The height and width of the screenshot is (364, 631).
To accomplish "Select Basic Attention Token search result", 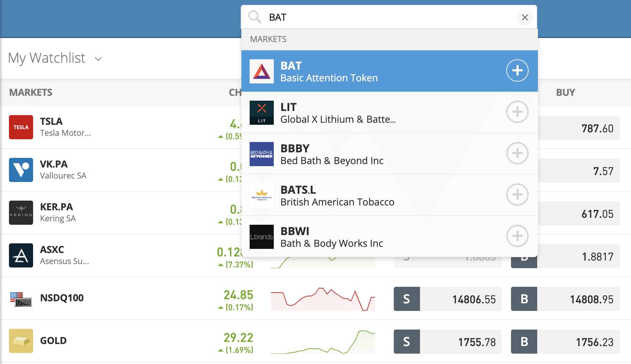I will [390, 71].
